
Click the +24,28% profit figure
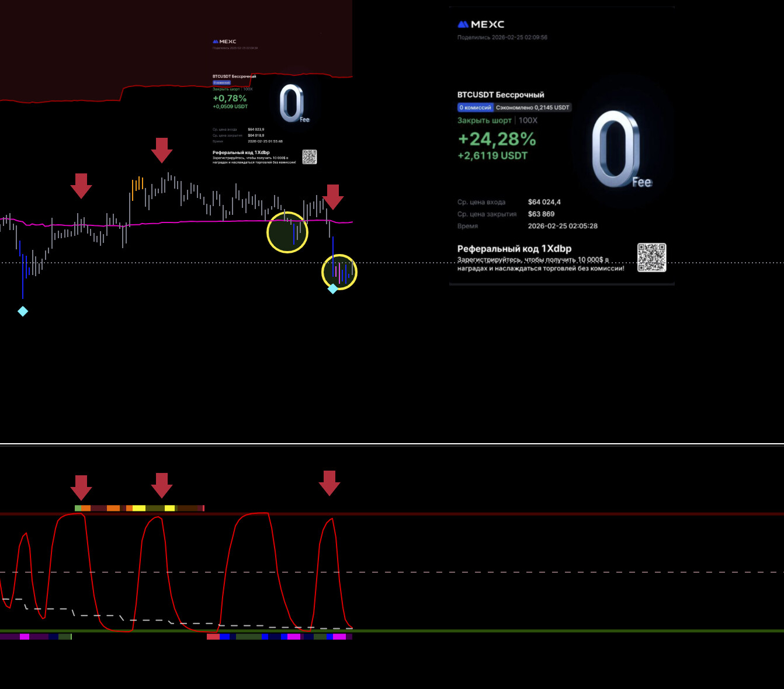coord(497,139)
